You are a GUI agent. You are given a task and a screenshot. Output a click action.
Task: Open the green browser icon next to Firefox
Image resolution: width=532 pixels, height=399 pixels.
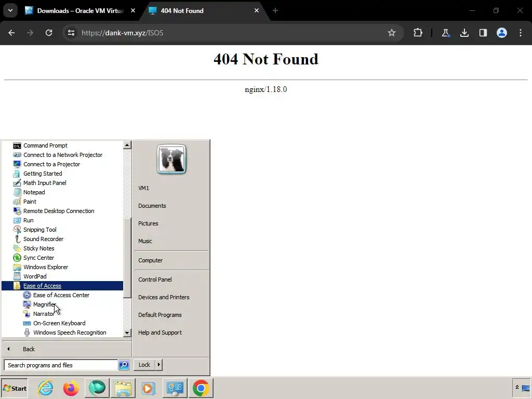[97, 388]
